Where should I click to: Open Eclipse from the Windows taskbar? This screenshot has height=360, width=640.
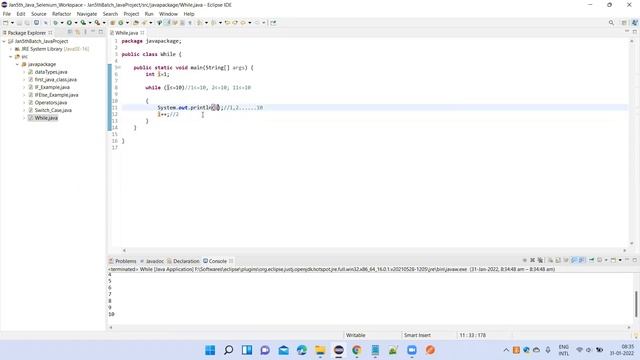pos(338,350)
